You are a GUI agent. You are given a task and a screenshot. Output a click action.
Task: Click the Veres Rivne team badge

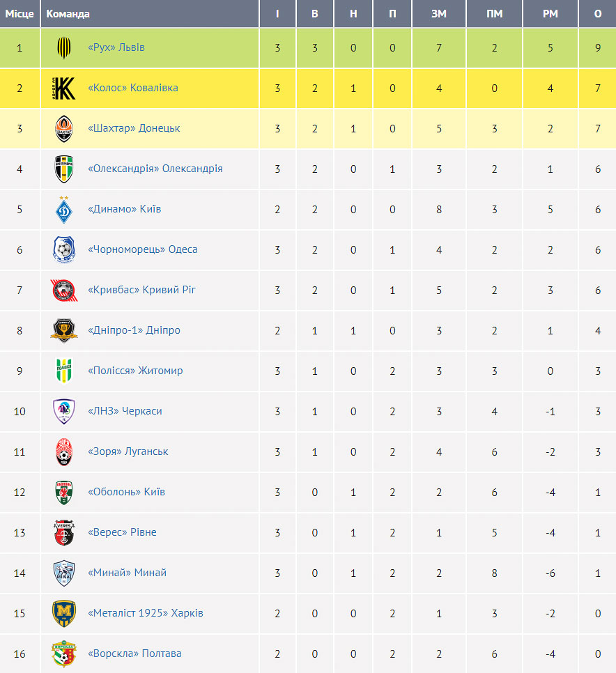64,533
